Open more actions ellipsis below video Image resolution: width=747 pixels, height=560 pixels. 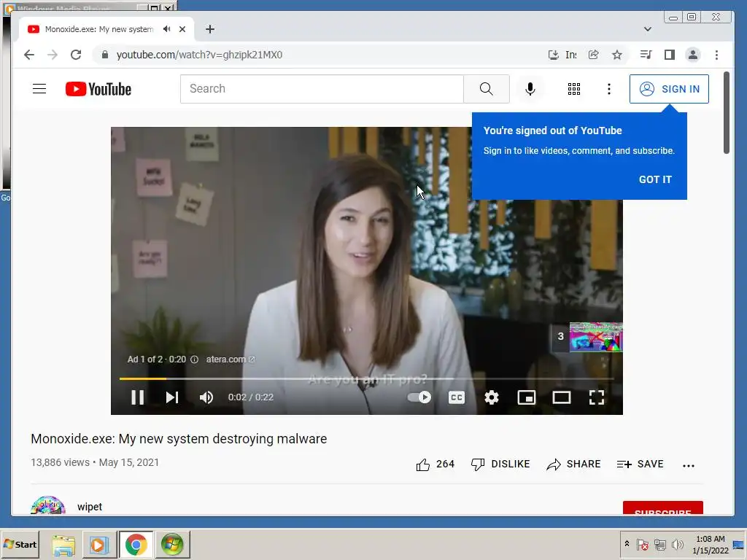pos(689,466)
